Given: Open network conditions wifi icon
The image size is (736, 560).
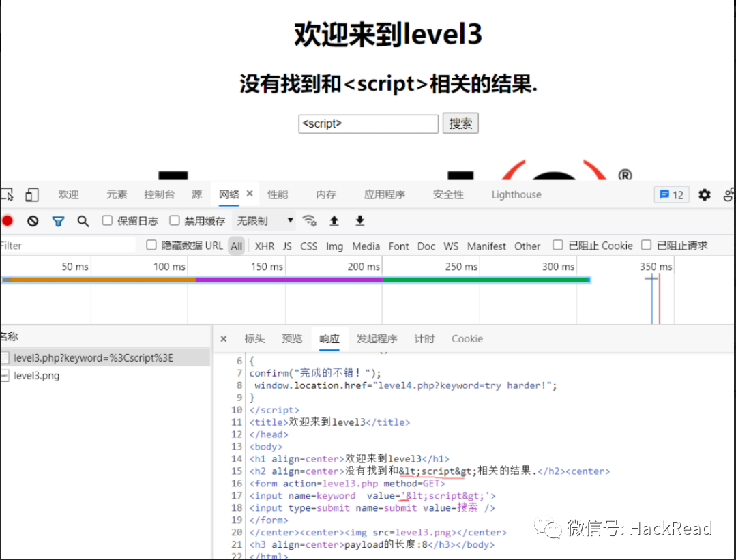Looking at the screenshot, I should coord(309,220).
